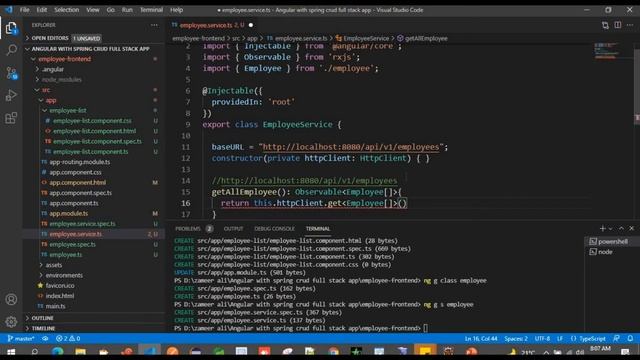The image size is (640, 360).
Task: Click the feedback icon in status bar
Action: (x=616, y=338)
